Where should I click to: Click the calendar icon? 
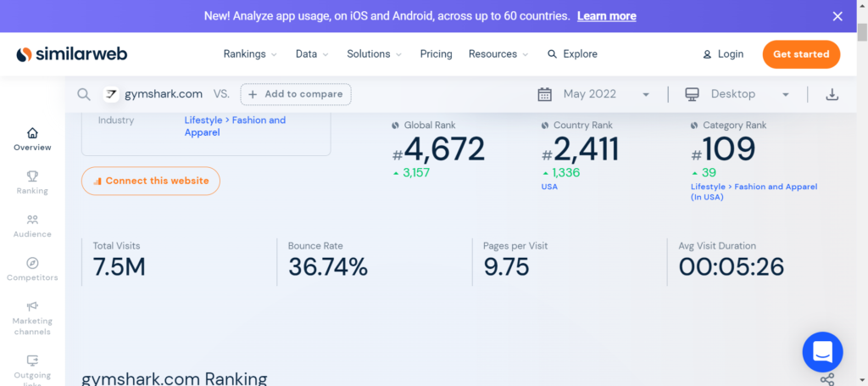click(545, 94)
